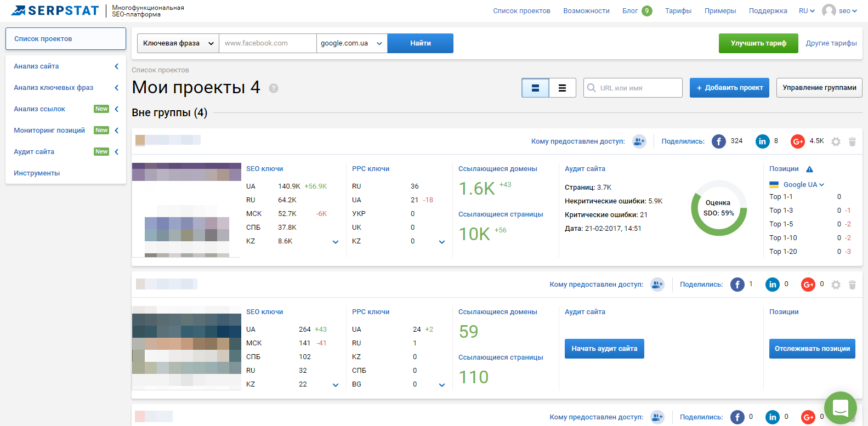Click add-user access icon for second project
This screenshot has width=868, height=426.
[657, 285]
